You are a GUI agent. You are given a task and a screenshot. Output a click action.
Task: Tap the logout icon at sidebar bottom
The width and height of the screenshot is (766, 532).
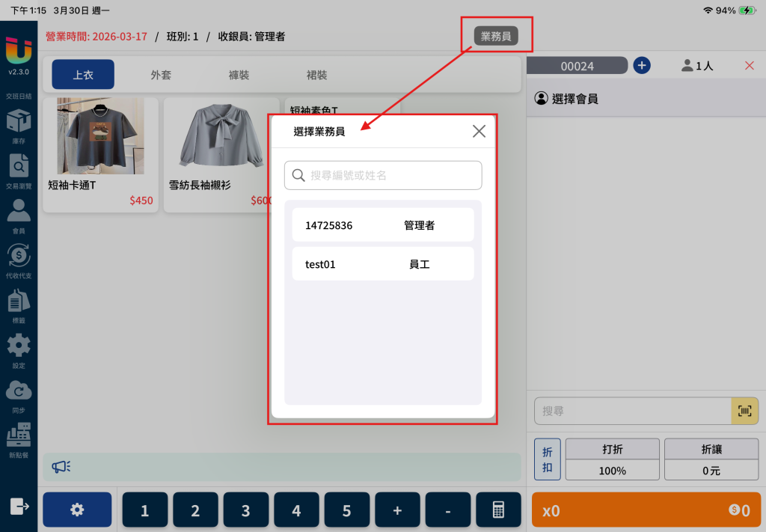(x=19, y=506)
